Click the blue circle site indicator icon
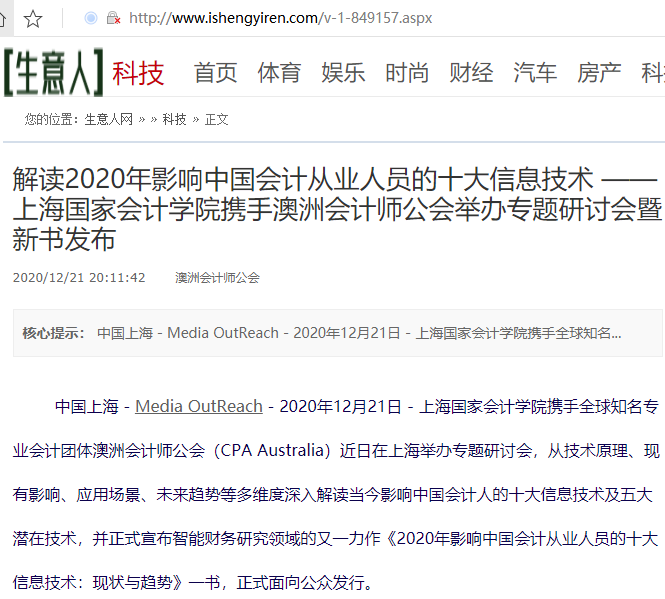Image resolution: width=665 pixels, height=599 pixels. (x=91, y=18)
